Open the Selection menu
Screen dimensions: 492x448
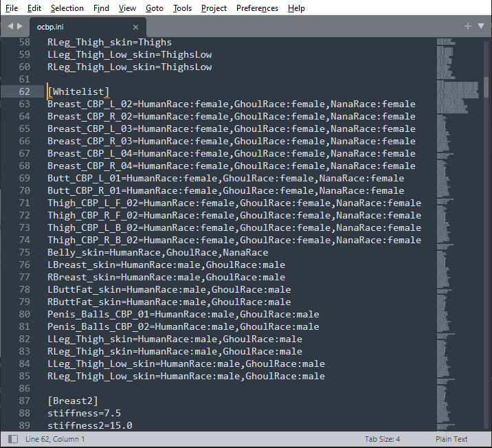click(x=67, y=8)
